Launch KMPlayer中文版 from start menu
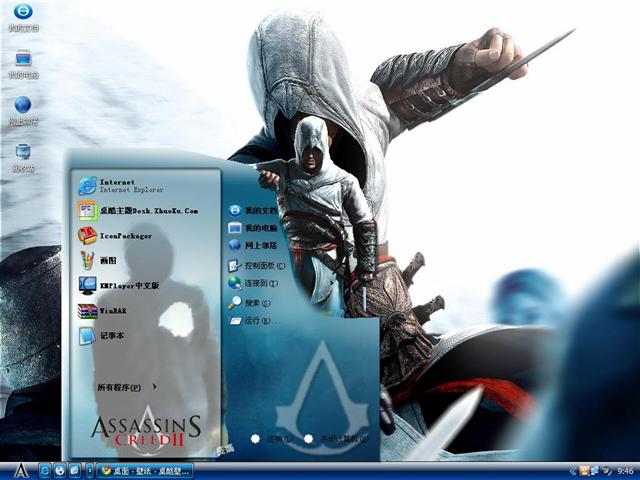 [118, 285]
